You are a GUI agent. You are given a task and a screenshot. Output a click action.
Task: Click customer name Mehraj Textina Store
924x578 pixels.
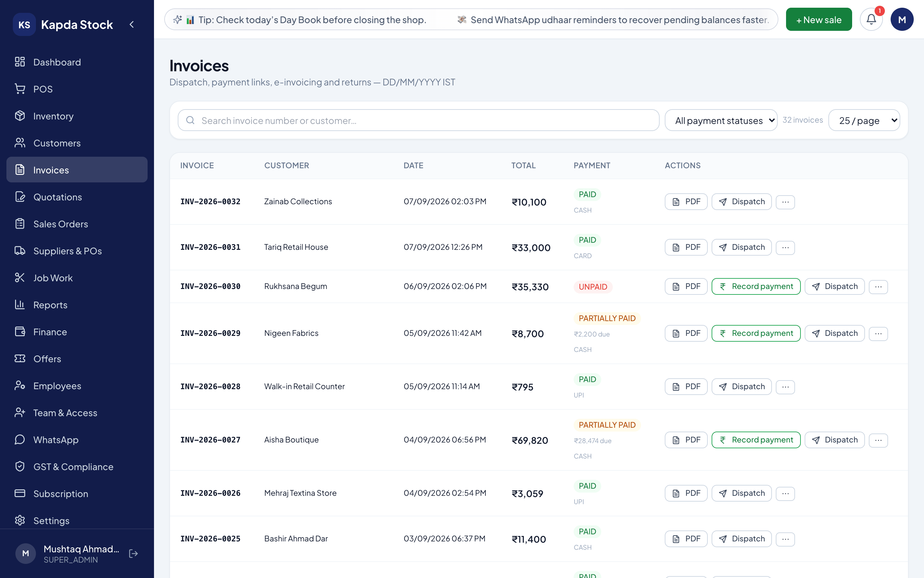coord(300,493)
